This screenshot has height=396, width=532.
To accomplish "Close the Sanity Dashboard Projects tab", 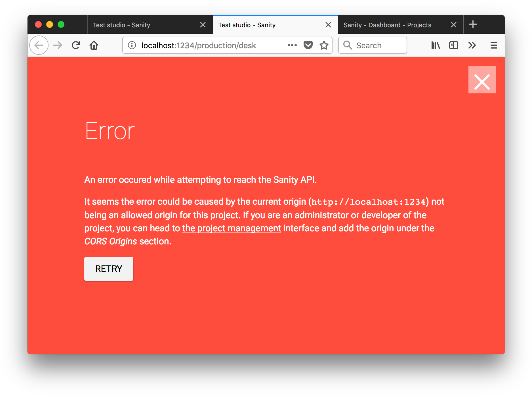I will point(453,25).
